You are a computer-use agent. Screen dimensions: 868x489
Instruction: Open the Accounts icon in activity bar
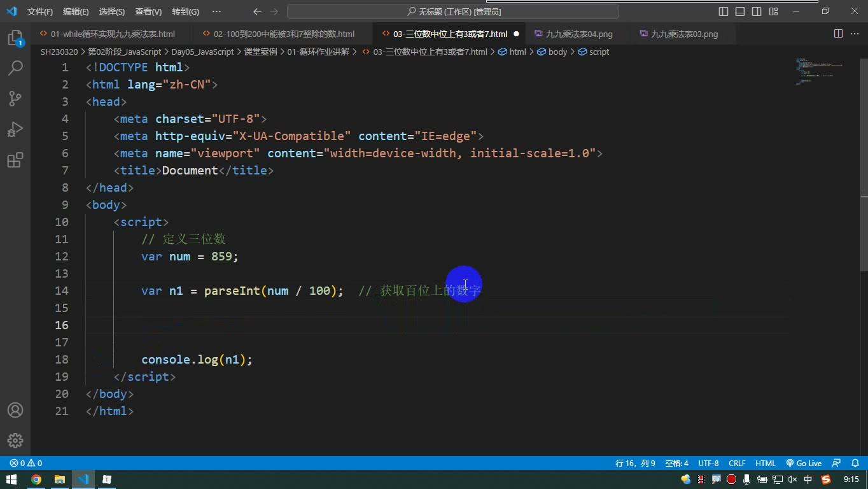(15, 410)
